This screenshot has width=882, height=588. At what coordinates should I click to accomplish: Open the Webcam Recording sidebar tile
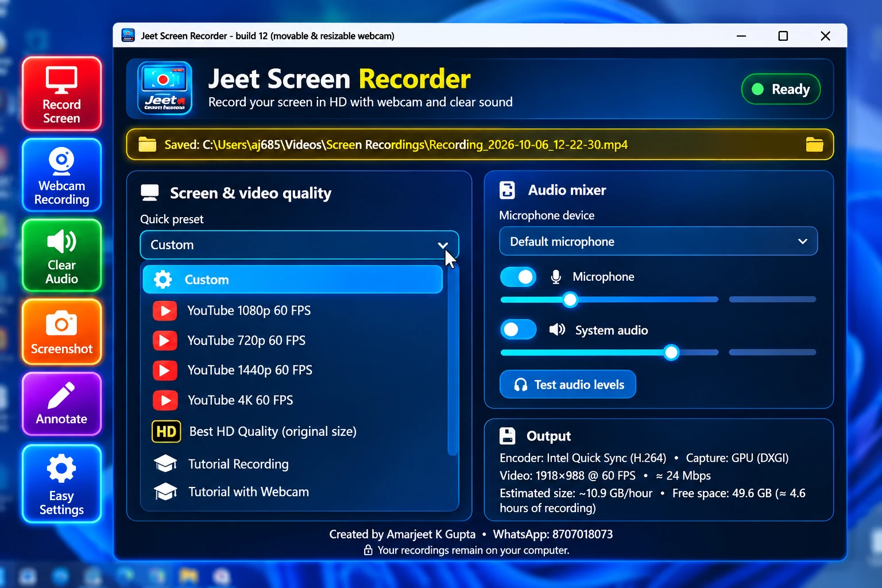point(62,175)
